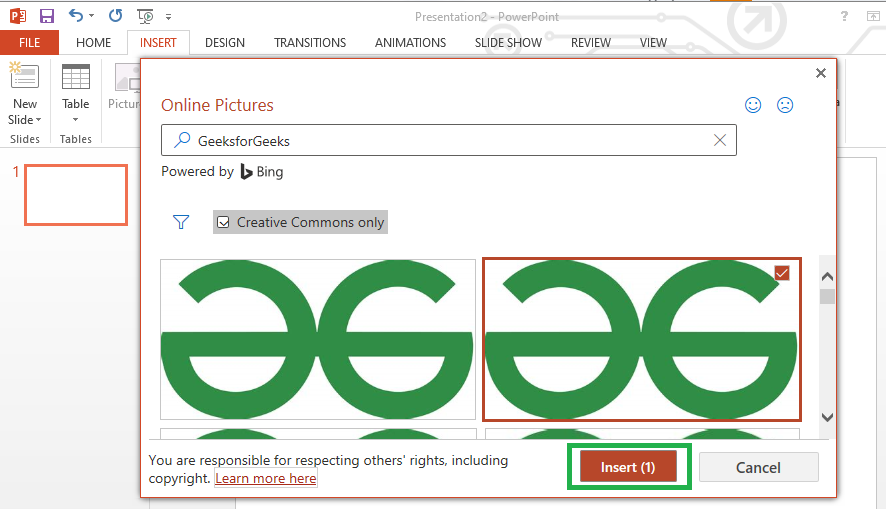Open the Undo history dropdown arrow
Viewport: 886px width, 509px height.
click(x=92, y=17)
